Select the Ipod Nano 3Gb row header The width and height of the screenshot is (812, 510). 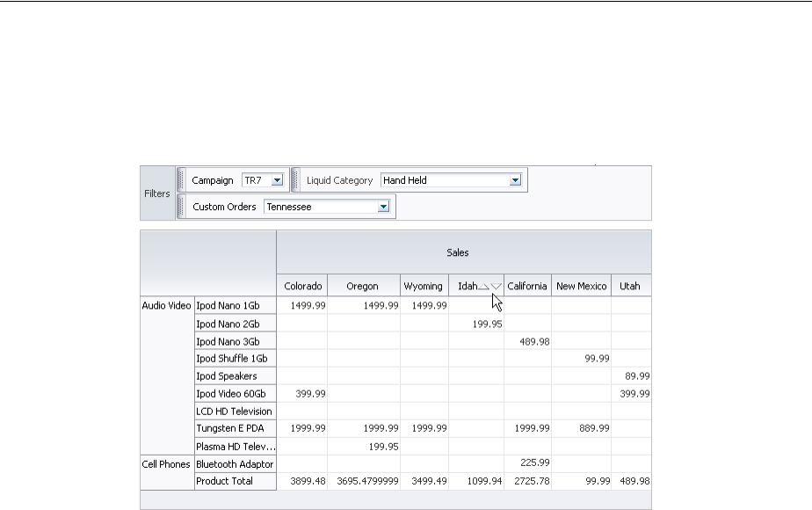click(236, 341)
